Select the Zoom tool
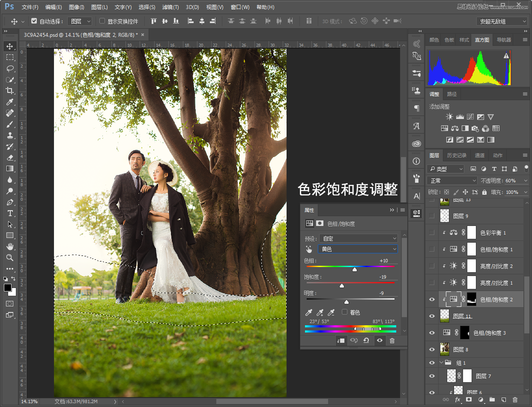532x407 pixels. pyautogui.click(x=9, y=258)
